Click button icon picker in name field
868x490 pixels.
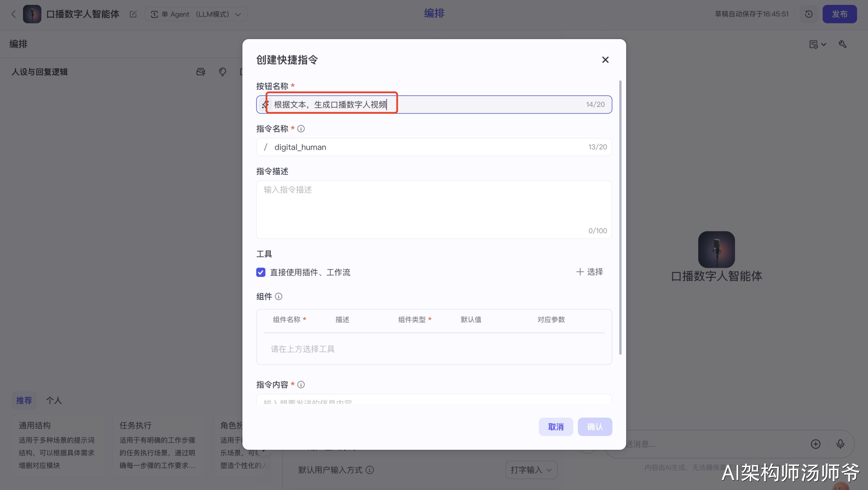(x=265, y=105)
